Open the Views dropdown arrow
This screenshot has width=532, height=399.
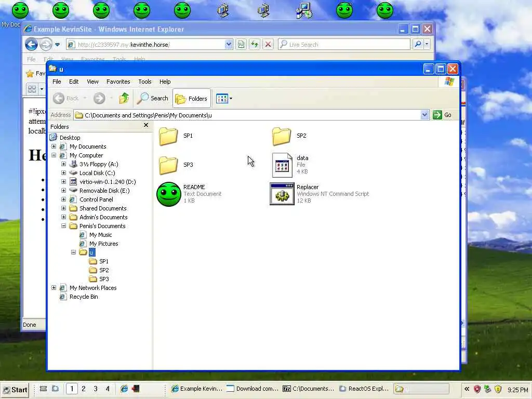click(x=231, y=99)
